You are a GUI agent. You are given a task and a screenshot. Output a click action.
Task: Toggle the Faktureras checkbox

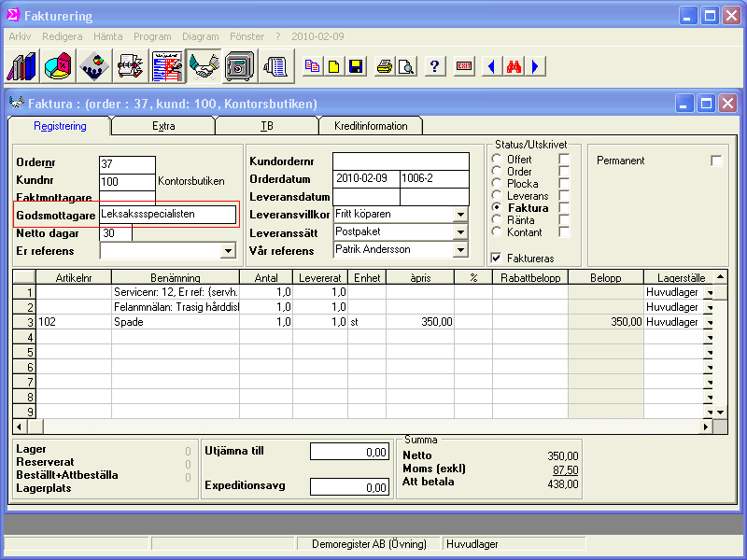pyautogui.click(x=497, y=258)
